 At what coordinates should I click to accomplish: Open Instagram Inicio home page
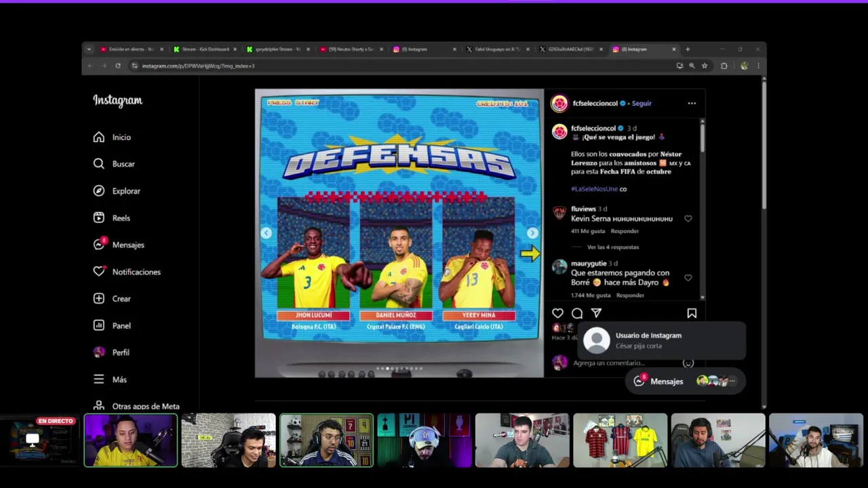coord(112,137)
